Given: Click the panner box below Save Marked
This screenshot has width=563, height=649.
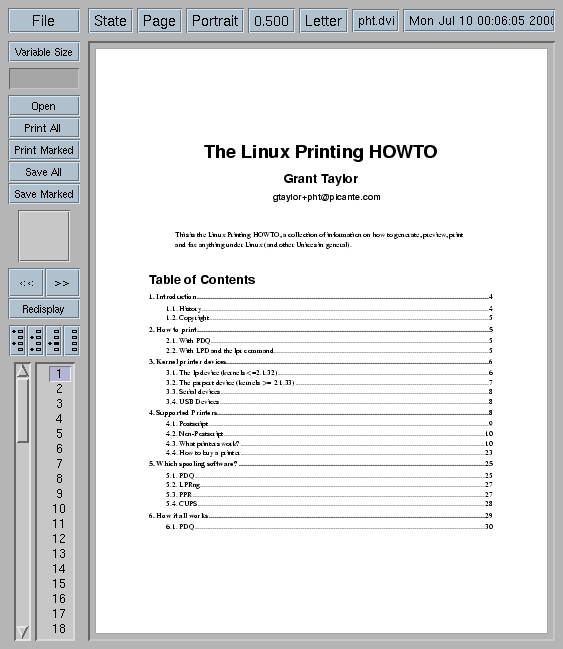Looking at the screenshot, I should (44, 236).
